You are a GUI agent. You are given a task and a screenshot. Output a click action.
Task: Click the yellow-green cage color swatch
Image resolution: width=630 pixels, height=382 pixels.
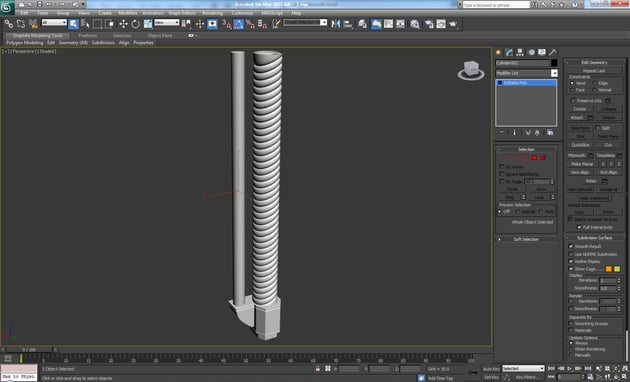(617, 269)
